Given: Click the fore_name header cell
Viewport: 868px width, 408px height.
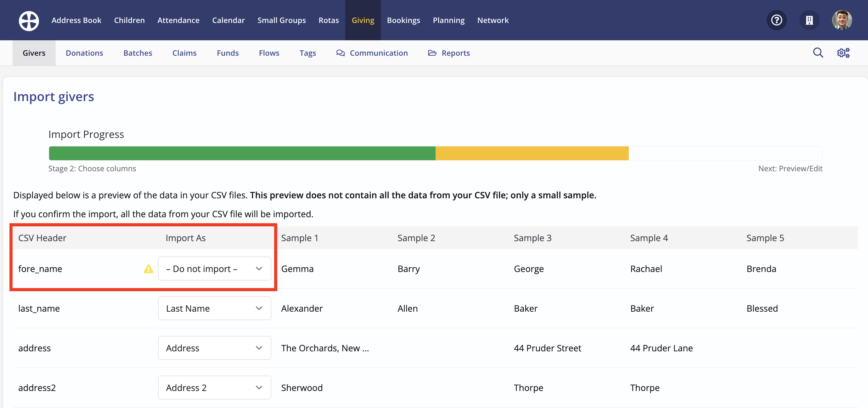Looking at the screenshot, I should 40,269.
